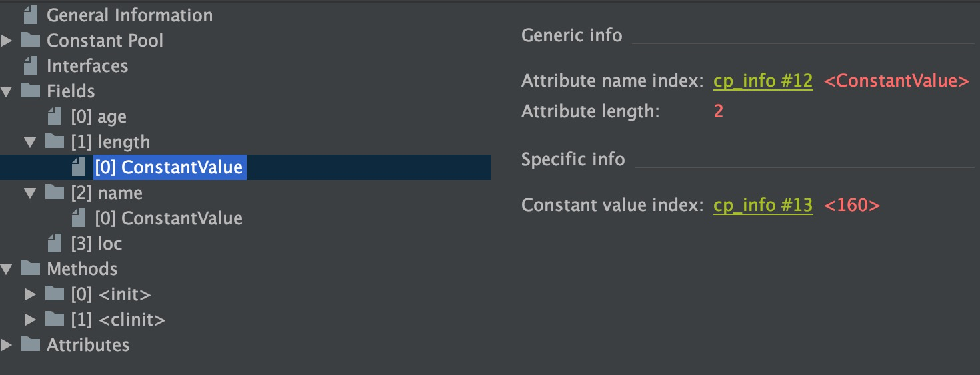This screenshot has width=980, height=375.
Task: Expand the <clinit> method node
Action: point(30,320)
